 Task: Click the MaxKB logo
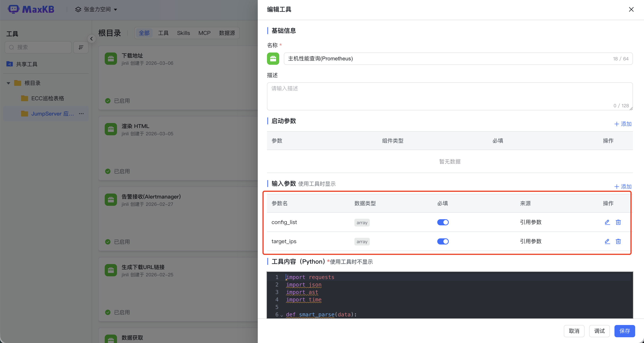(x=31, y=10)
